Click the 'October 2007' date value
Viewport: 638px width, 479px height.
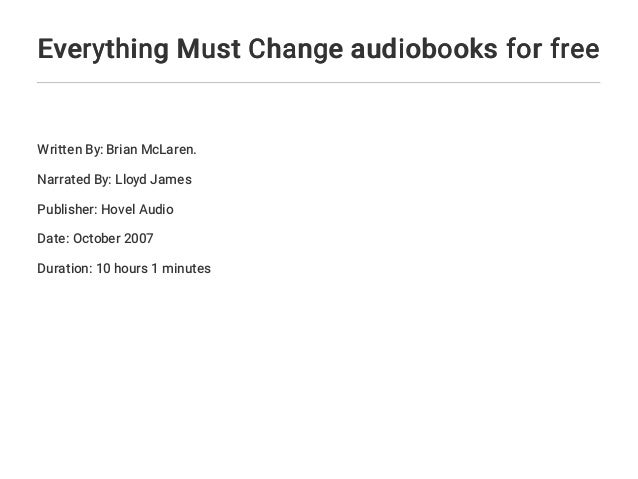tap(113, 238)
